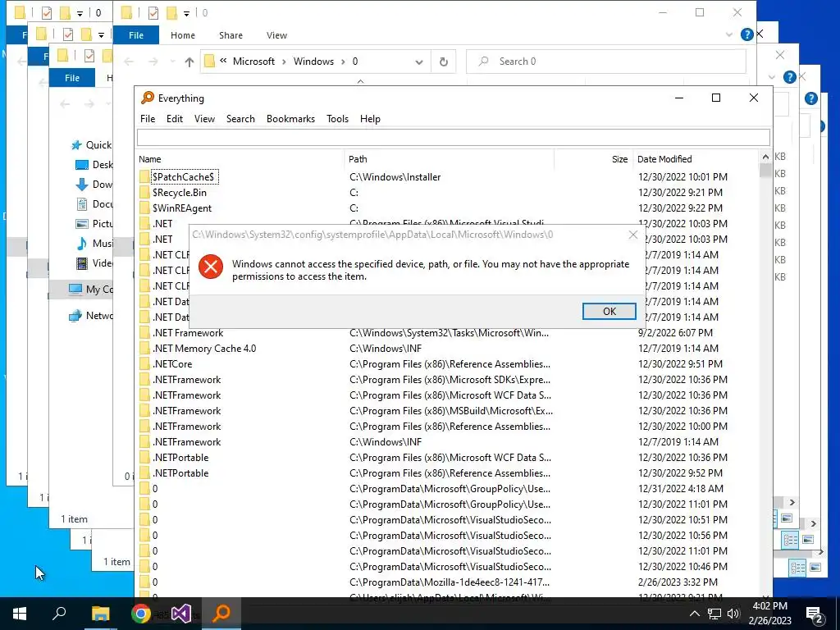This screenshot has height=630, width=840.
Task: Select Videos in Explorer sidebar
Action: [94, 263]
